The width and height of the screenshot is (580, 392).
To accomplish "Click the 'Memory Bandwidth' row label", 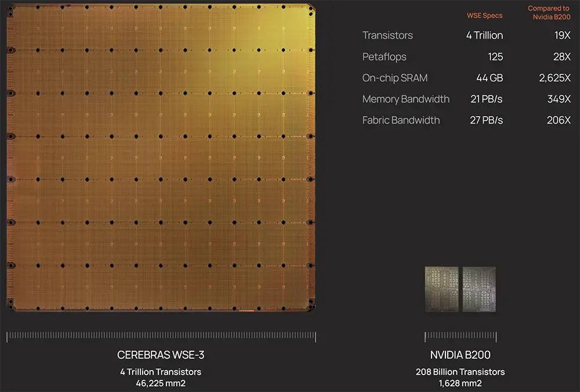I will point(405,99).
